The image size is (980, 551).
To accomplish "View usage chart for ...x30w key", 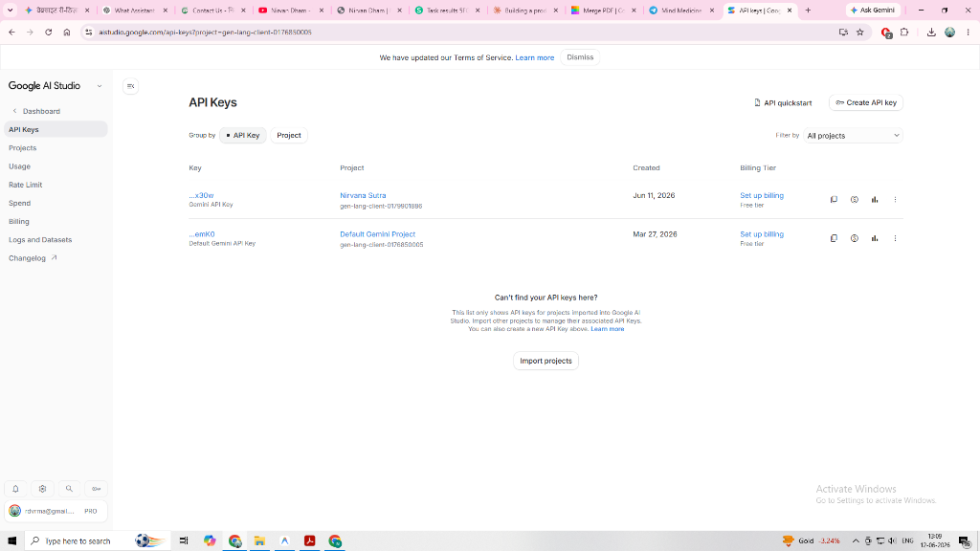I will click(x=875, y=200).
